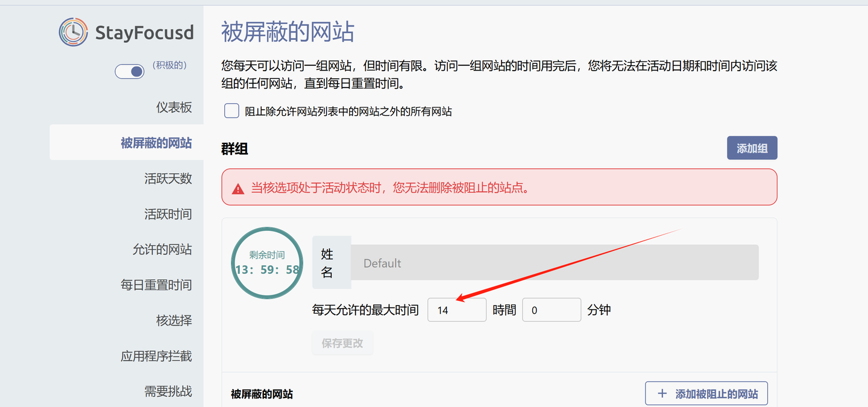
Task: Click the Default group name field
Action: tap(555, 263)
